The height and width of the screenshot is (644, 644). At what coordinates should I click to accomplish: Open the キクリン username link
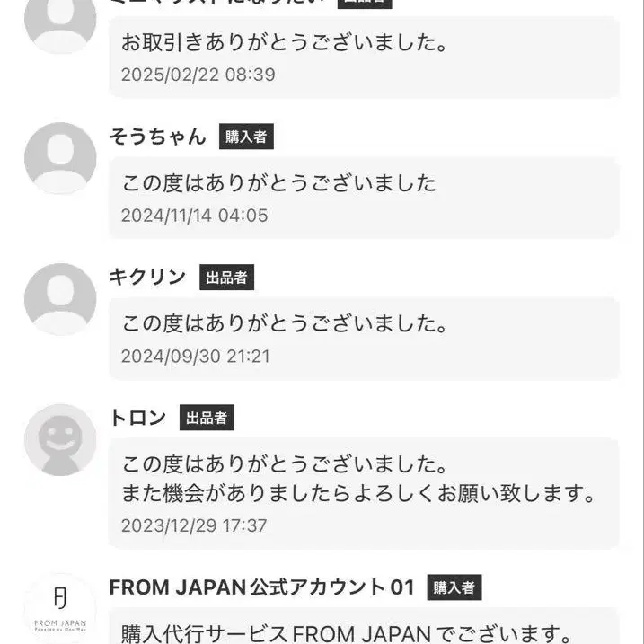tap(147, 278)
